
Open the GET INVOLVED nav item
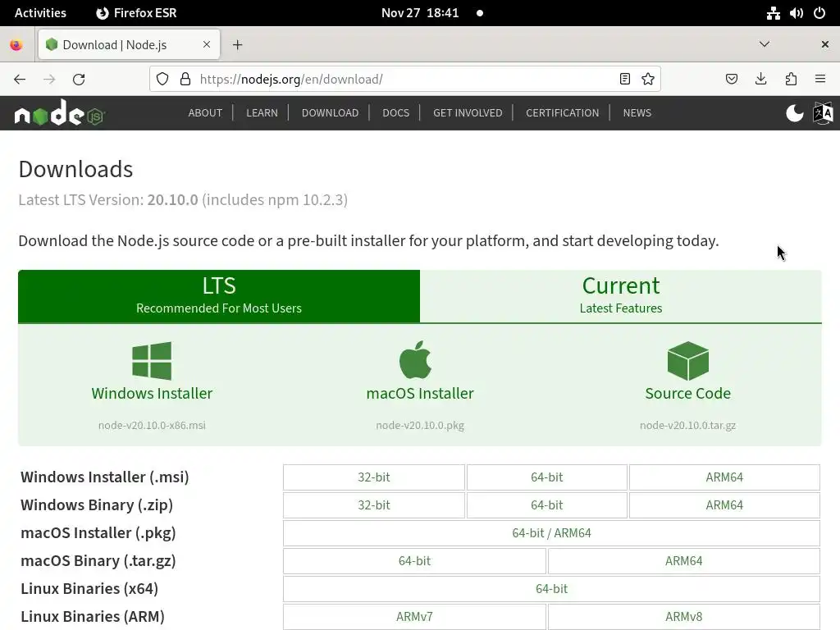point(468,113)
